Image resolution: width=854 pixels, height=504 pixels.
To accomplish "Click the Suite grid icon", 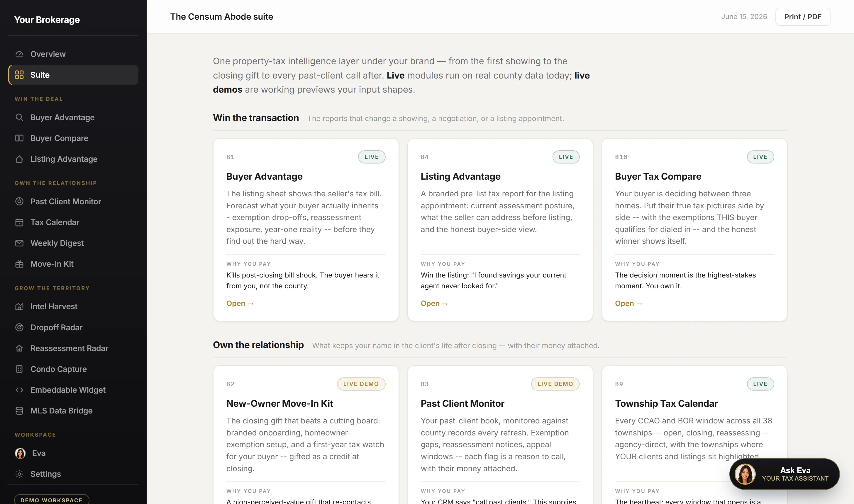I will [x=19, y=75].
